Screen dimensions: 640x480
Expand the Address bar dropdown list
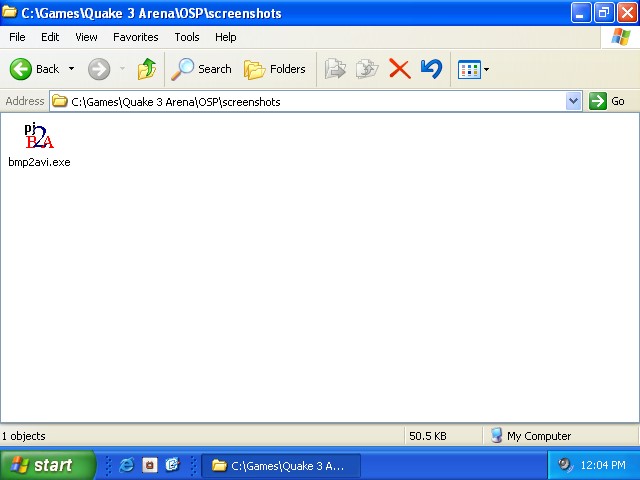pyautogui.click(x=573, y=101)
